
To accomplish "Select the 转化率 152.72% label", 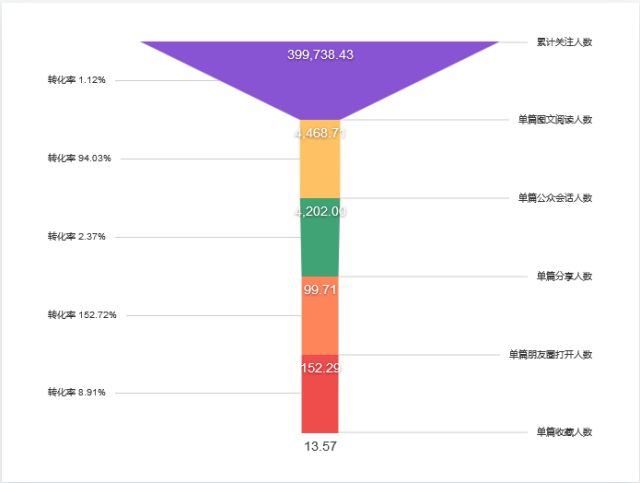I will pos(82,315).
